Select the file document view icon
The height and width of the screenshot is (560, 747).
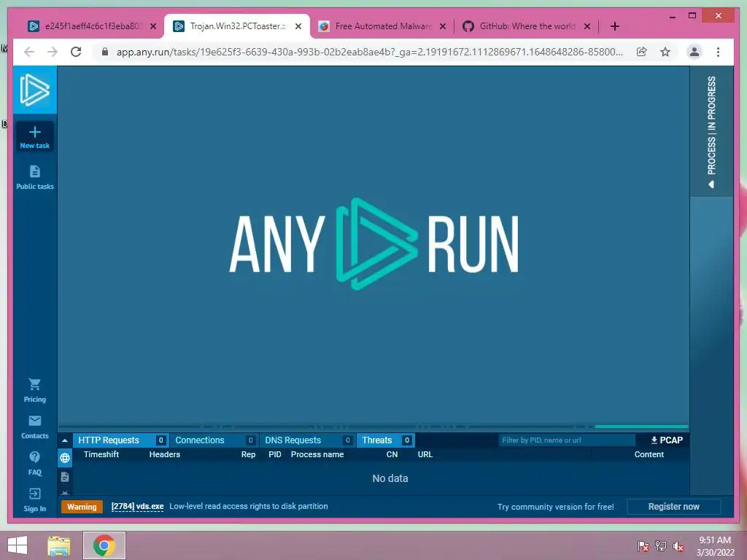(65, 477)
